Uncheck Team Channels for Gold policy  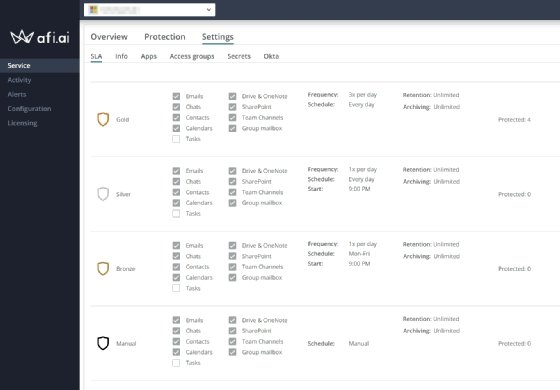[232, 118]
